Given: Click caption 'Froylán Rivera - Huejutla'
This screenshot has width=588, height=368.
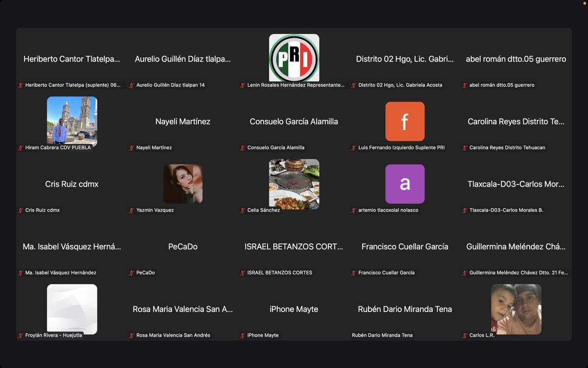Looking at the screenshot, I should pyautogui.click(x=53, y=336).
